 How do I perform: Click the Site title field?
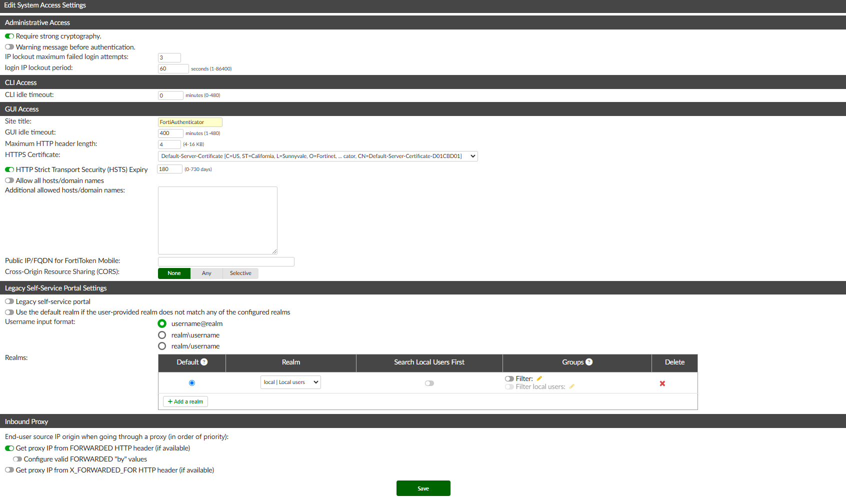click(x=190, y=122)
